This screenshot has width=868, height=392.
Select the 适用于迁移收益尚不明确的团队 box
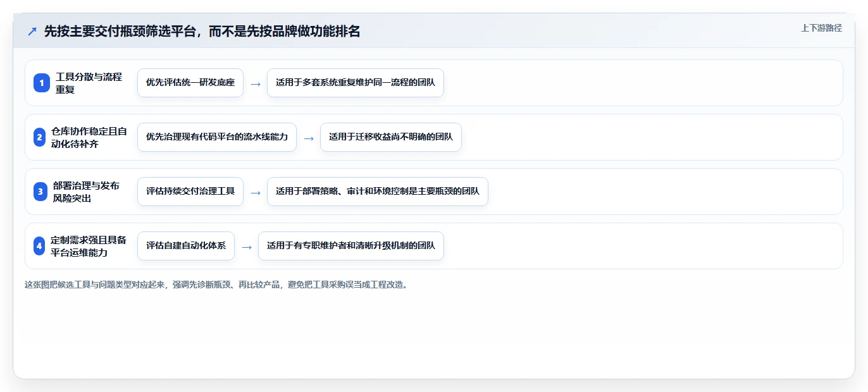(x=391, y=137)
